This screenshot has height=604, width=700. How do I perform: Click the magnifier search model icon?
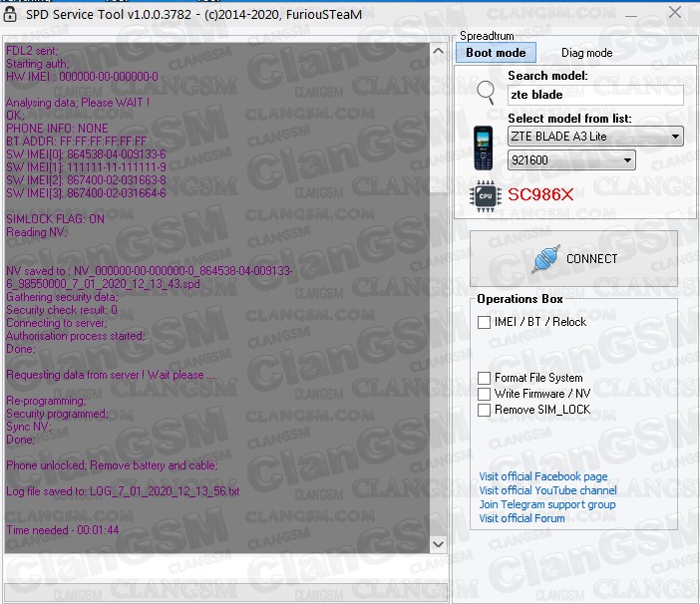[486, 93]
